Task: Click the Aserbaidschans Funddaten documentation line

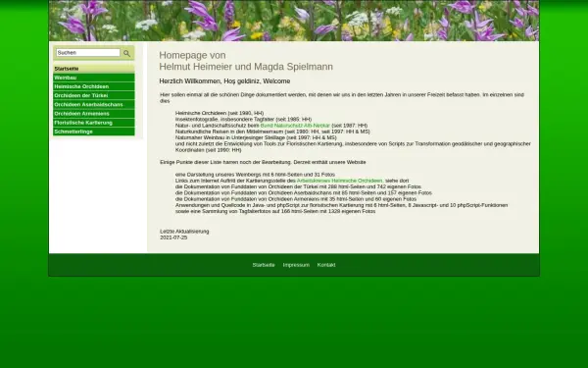Action: click(x=304, y=193)
